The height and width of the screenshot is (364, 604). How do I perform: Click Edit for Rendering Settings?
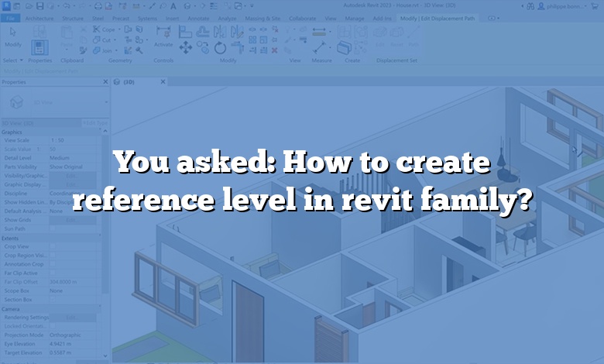pyautogui.click(x=73, y=318)
